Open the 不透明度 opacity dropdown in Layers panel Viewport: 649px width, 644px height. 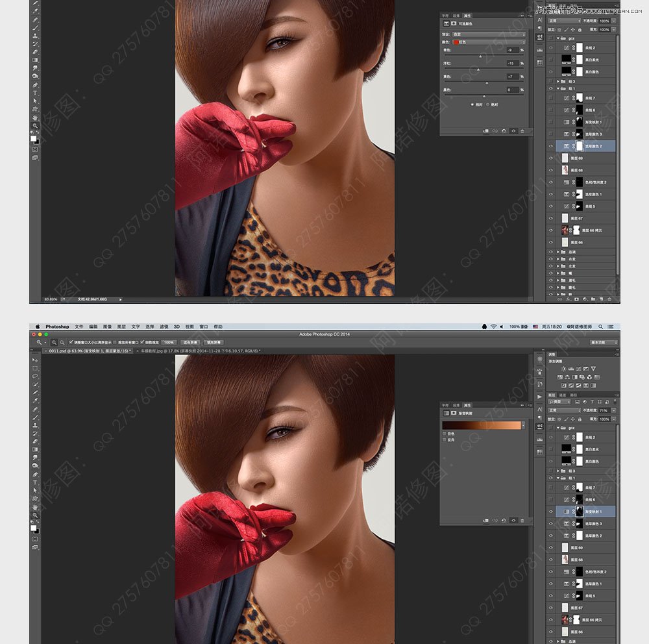(612, 409)
